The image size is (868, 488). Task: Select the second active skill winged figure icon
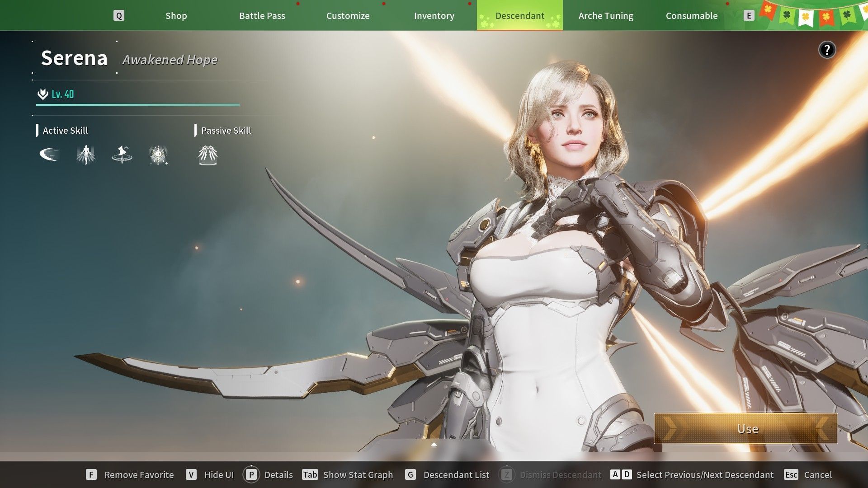86,155
